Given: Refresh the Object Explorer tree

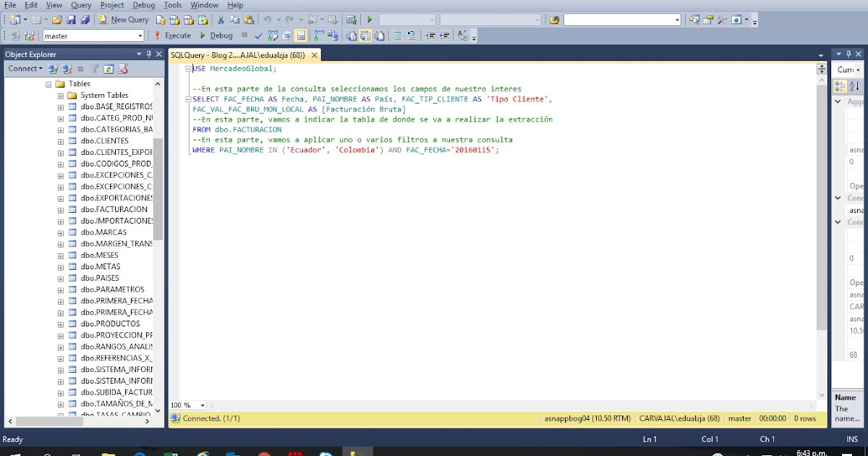Looking at the screenshot, I should point(109,69).
